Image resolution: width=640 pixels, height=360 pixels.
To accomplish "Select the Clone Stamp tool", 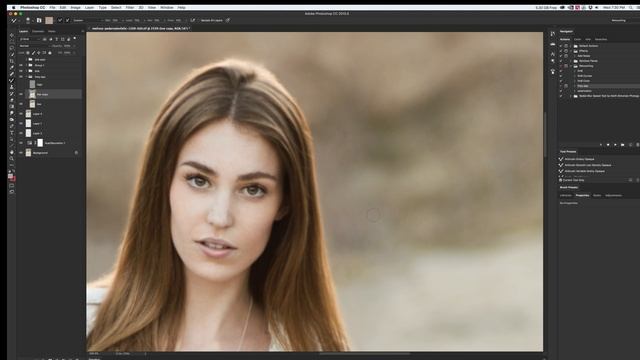I will pyautogui.click(x=12, y=87).
